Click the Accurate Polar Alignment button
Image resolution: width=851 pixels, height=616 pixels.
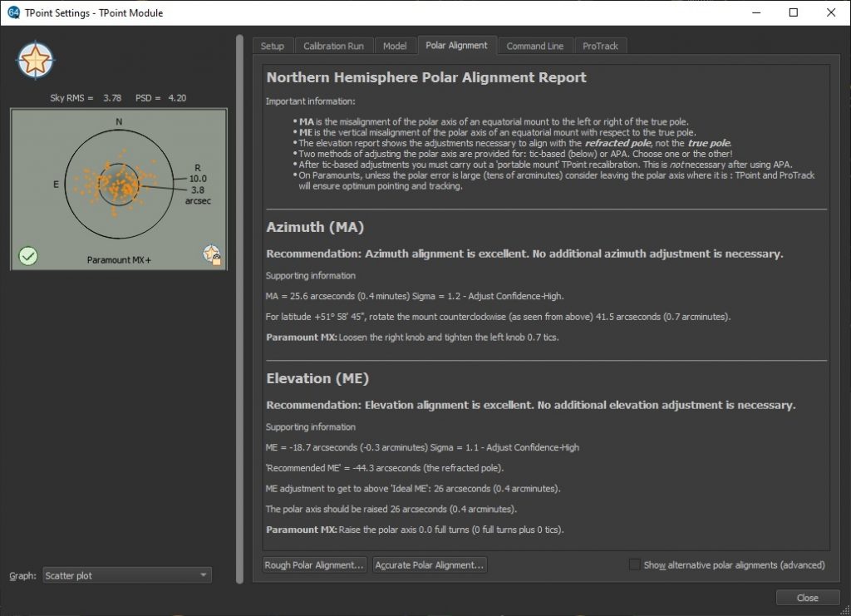point(430,565)
